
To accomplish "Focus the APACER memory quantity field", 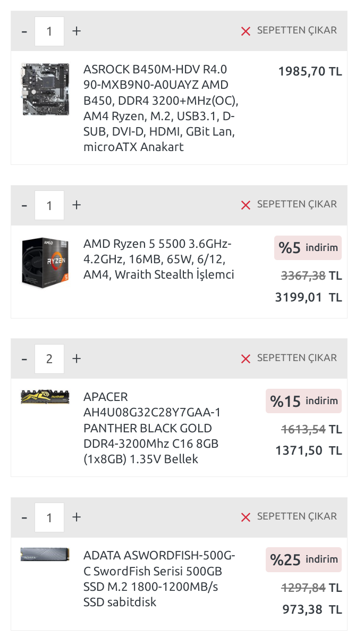I will coord(49,358).
